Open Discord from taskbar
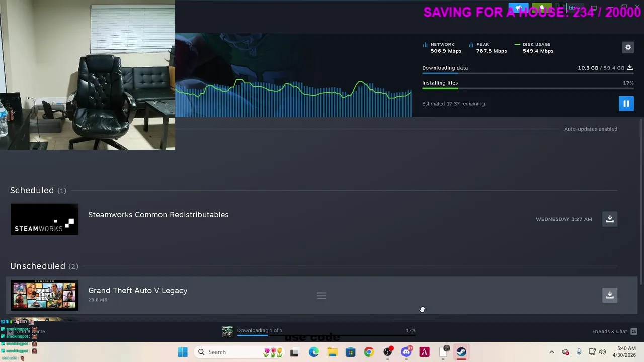This screenshot has width=644, height=362. [406, 352]
